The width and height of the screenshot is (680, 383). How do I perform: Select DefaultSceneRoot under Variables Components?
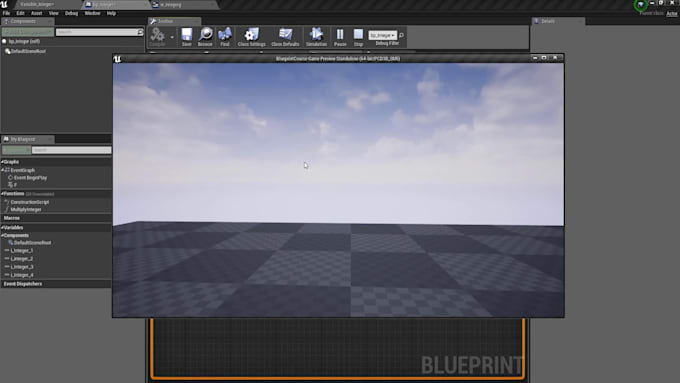(x=33, y=243)
